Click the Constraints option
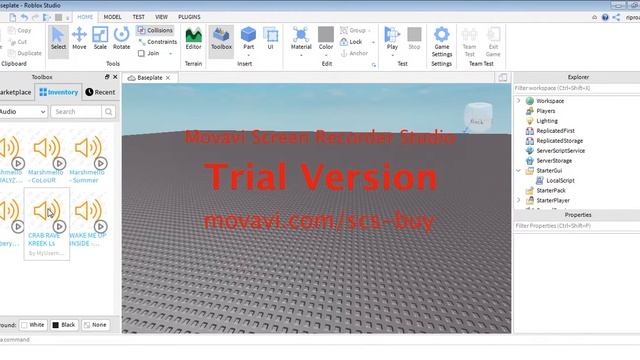 tap(158, 42)
